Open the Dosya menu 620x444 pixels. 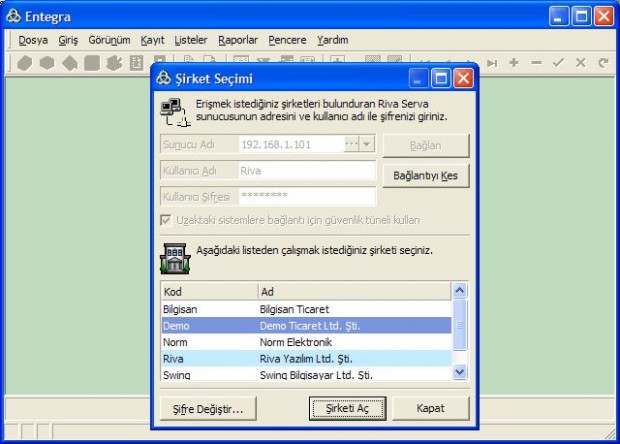[33, 40]
